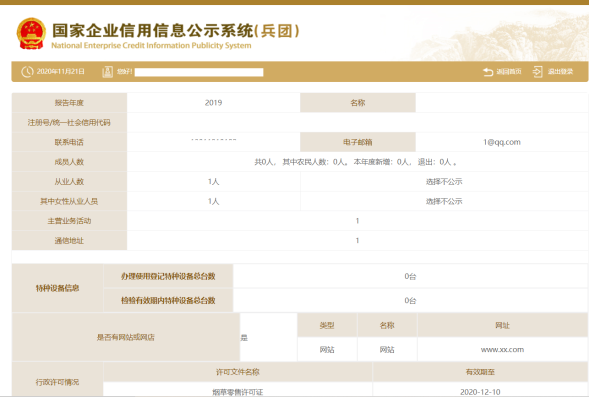The width and height of the screenshot is (589, 398).
Task: Click the 注册号/统一社会信用代码 label
Action: [69, 122]
